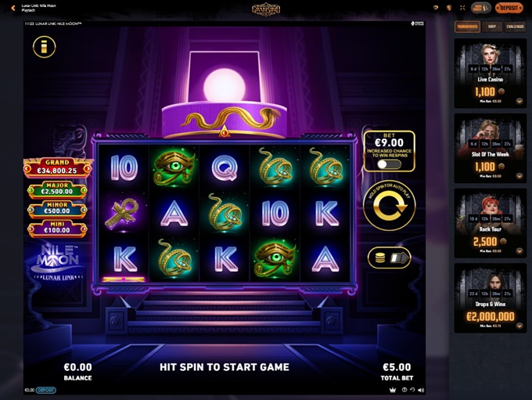
Task: Open the game info (i) button
Action: [x=44, y=47]
